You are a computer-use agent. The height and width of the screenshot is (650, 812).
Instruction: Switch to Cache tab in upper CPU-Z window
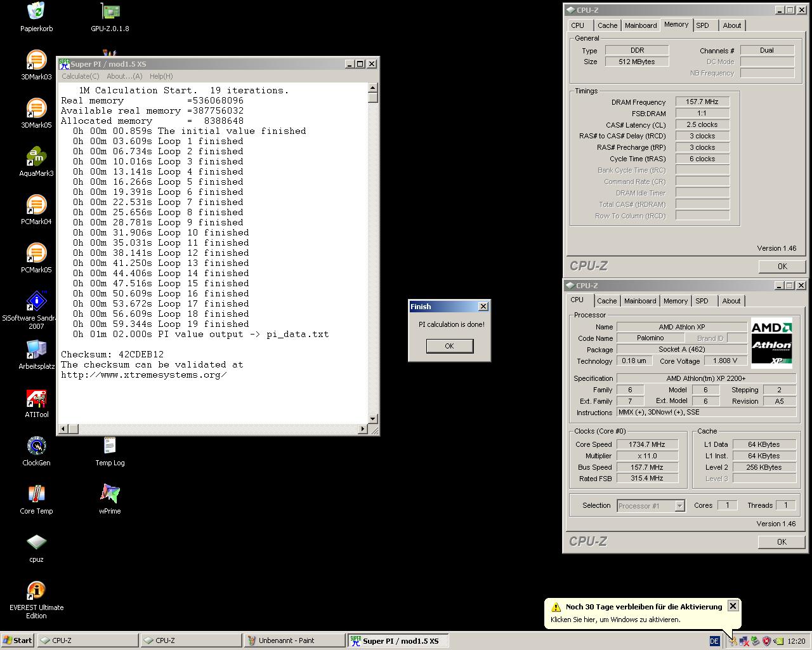607,25
